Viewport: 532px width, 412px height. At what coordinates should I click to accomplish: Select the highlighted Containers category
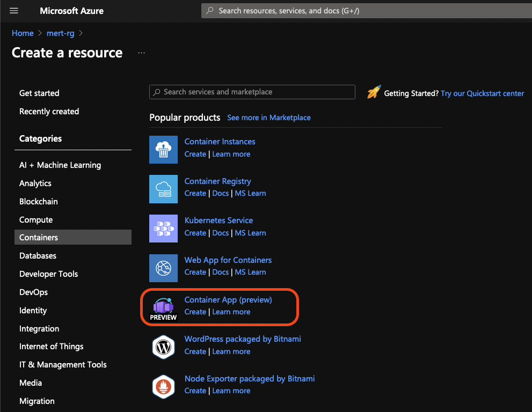point(73,237)
